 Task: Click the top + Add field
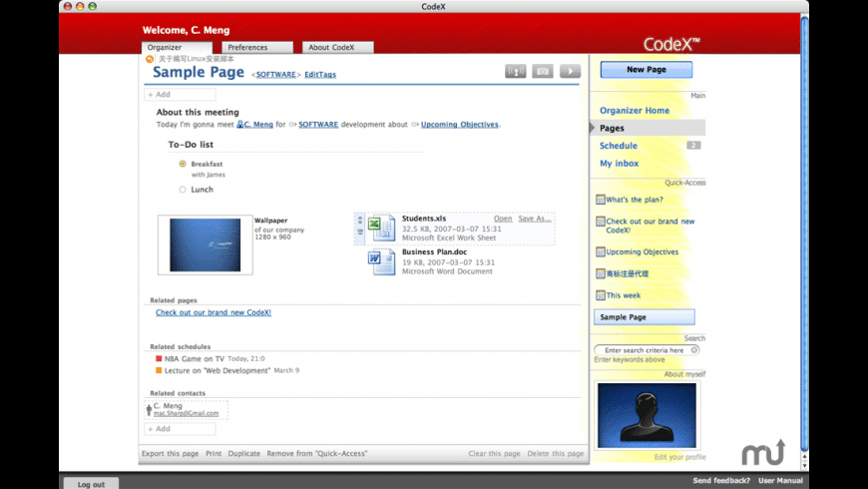[x=180, y=95]
